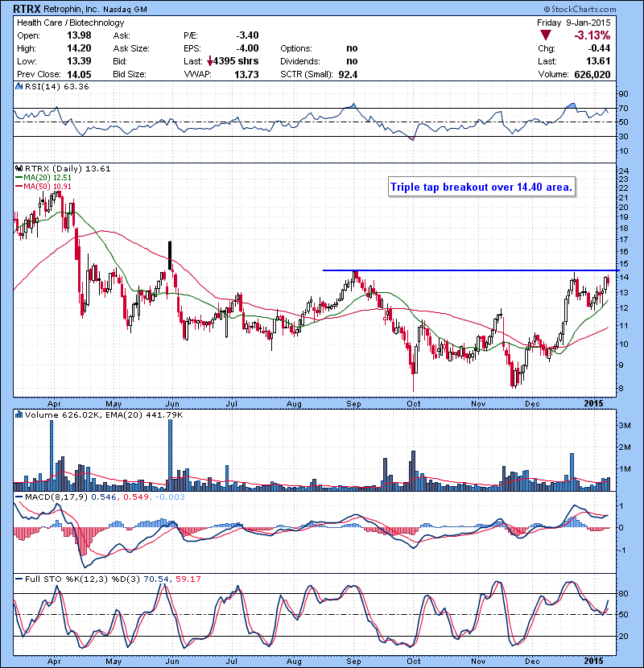This screenshot has width=644, height=668.
Task: Click the MACD(8,17,9) legend label
Action: click(x=56, y=497)
